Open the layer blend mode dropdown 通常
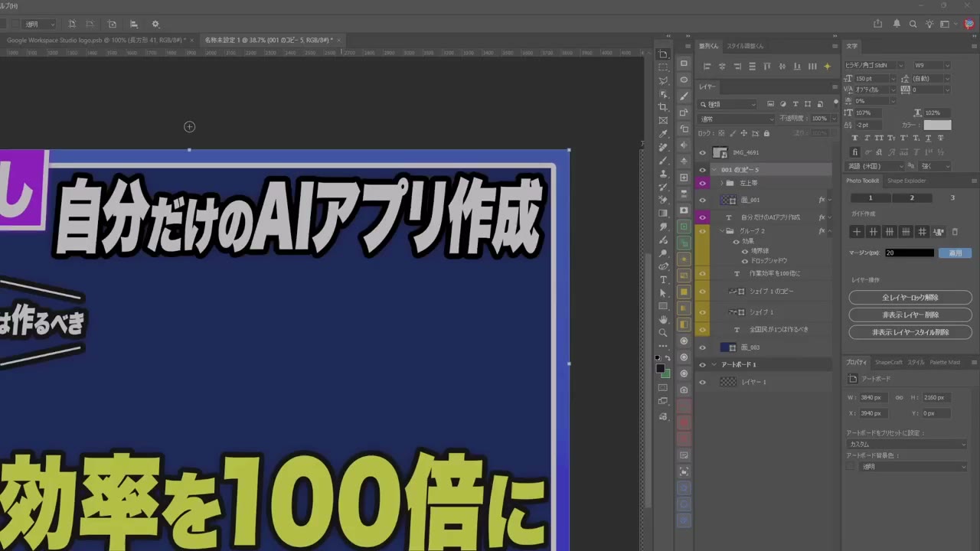This screenshot has width=980, height=551. tap(737, 119)
